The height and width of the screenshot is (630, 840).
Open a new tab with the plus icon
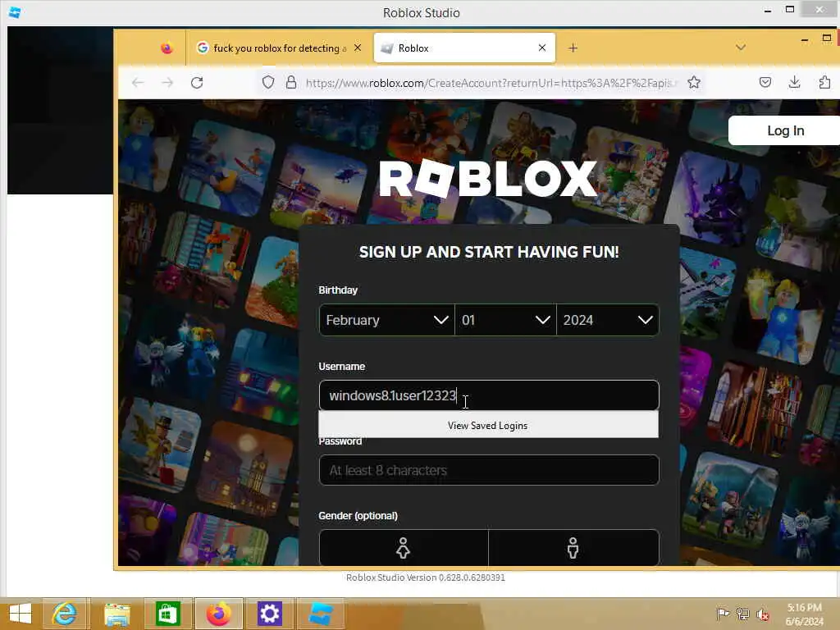(573, 48)
